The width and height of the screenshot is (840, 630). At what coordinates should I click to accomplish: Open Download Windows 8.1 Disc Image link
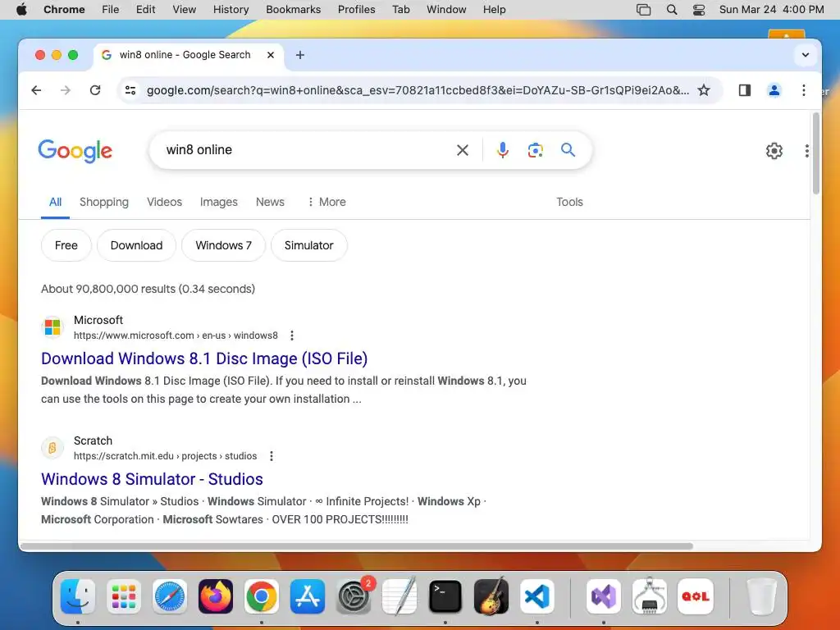[x=204, y=358]
